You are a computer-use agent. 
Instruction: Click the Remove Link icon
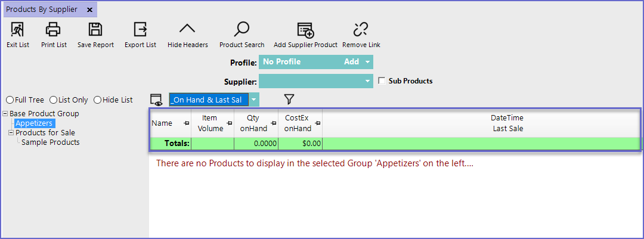click(x=361, y=29)
